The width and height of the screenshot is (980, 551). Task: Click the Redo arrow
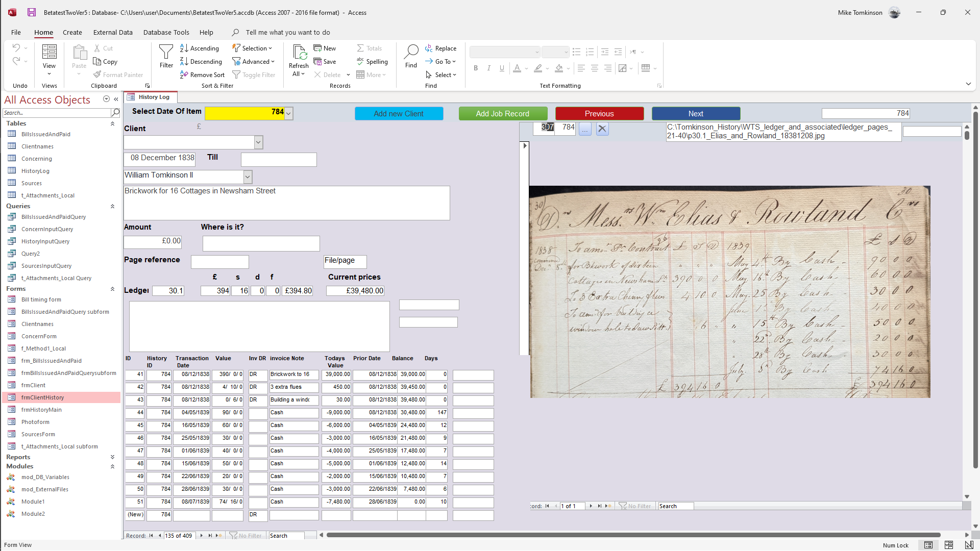tap(16, 61)
